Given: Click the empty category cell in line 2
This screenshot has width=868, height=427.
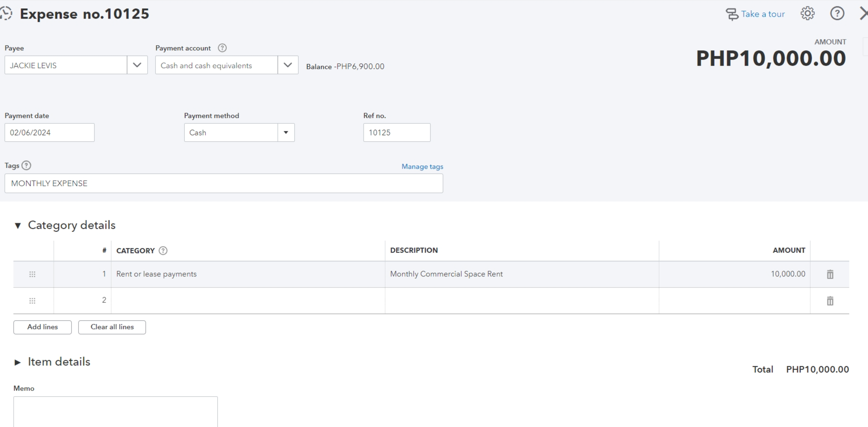Looking at the screenshot, I should (248, 301).
